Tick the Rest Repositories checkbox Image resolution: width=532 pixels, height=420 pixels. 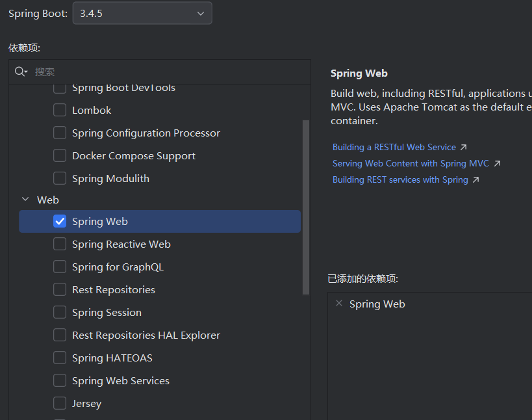(x=60, y=289)
